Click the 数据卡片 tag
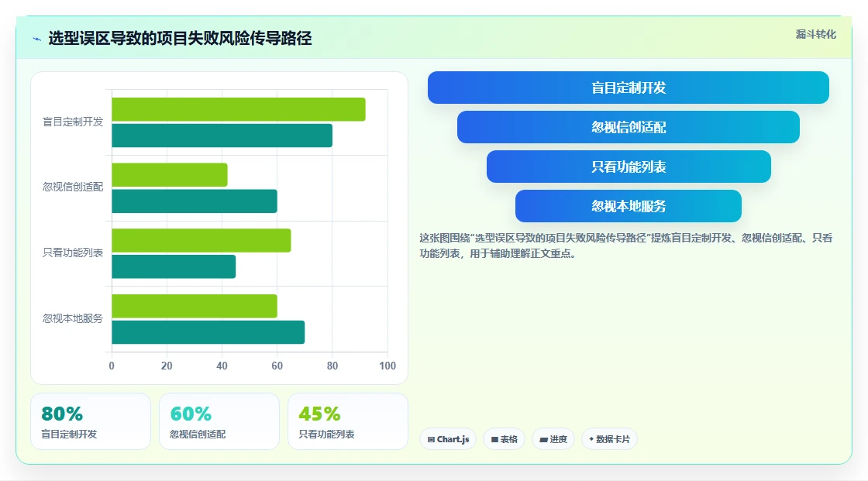 pyautogui.click(x=609, y=439)
